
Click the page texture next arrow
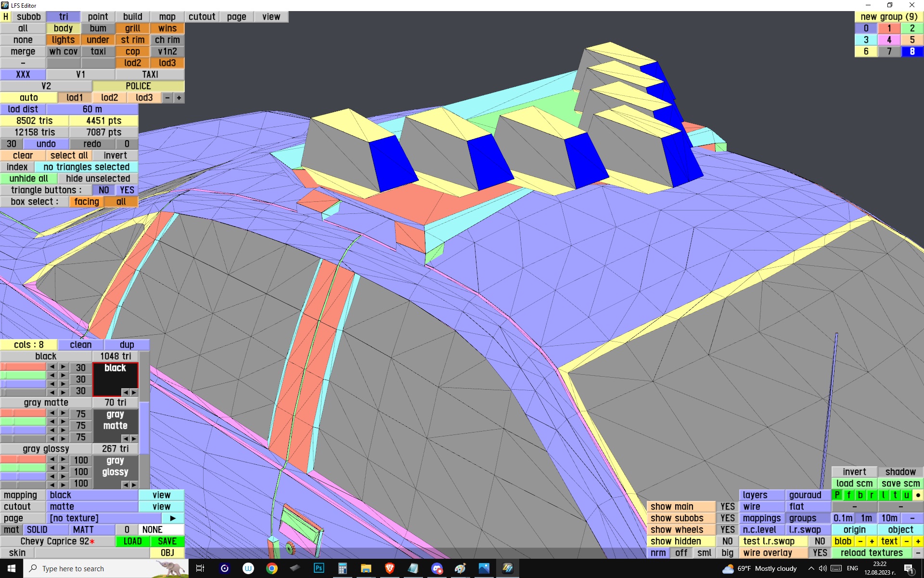tap(172, 518)
